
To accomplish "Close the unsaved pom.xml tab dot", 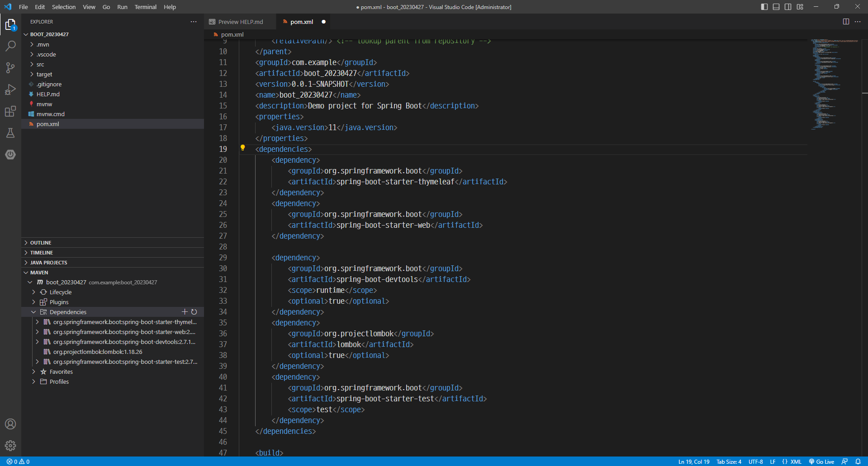I will (323, 22).
